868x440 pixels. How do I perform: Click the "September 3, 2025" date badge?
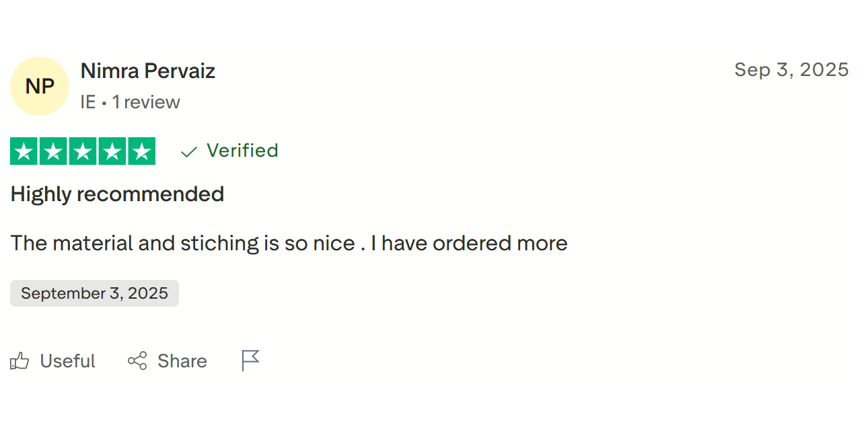tap(94, 293)
